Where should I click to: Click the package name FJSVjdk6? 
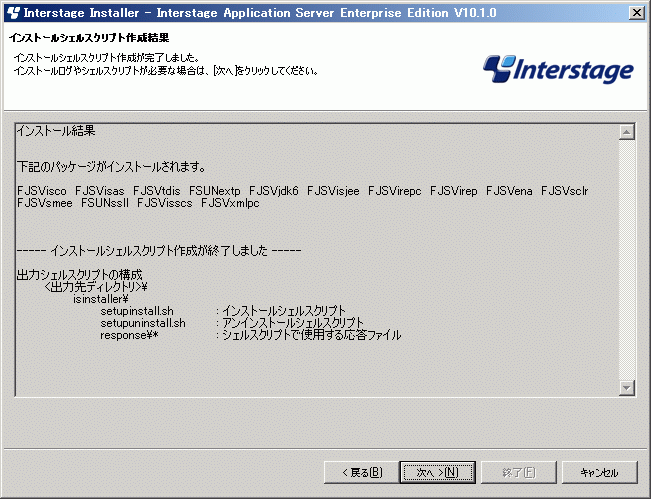274,191
